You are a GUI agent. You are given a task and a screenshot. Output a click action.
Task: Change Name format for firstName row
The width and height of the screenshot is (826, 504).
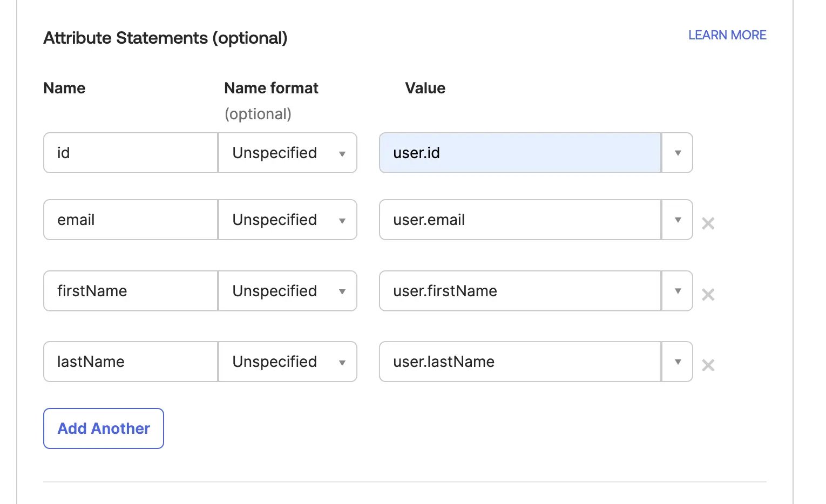[x=288, y=291]
